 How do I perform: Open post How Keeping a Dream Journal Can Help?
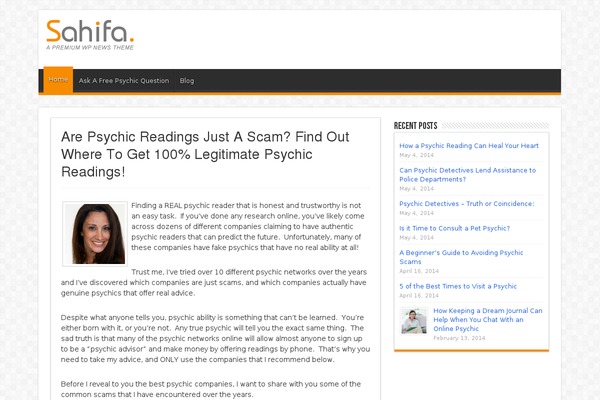(x=488, y=320)
